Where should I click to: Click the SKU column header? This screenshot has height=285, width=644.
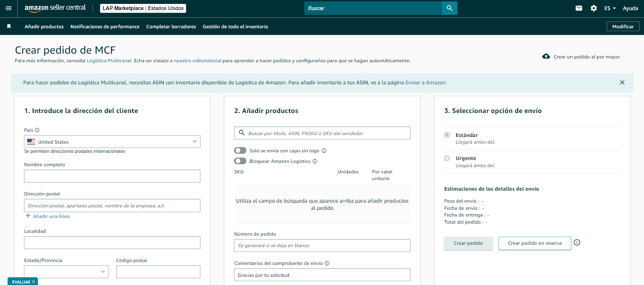239,171
